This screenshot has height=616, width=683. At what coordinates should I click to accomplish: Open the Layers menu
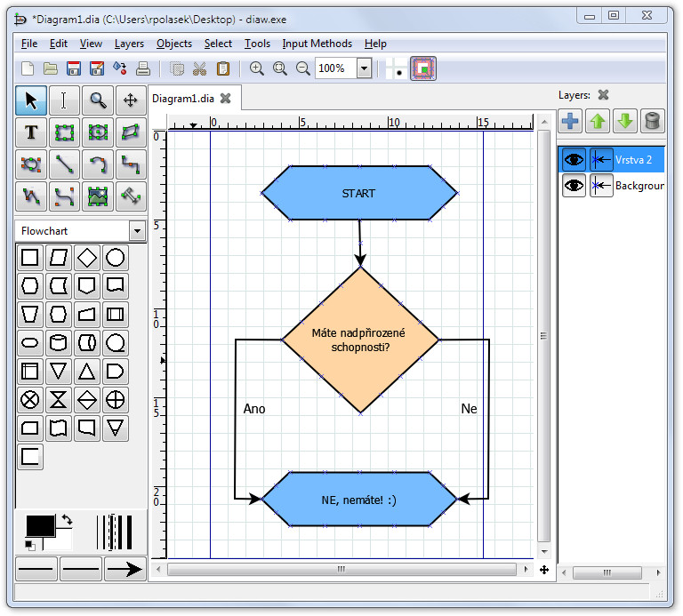pos(129,44)
